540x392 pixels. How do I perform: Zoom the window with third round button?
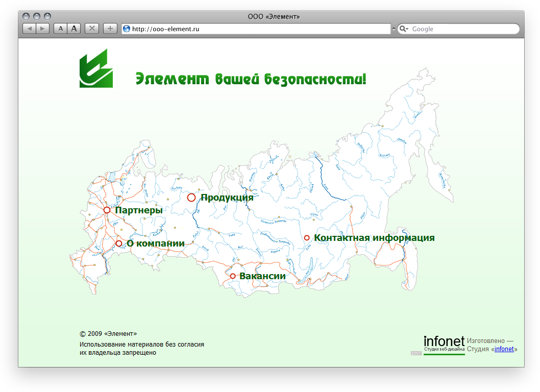47,16
